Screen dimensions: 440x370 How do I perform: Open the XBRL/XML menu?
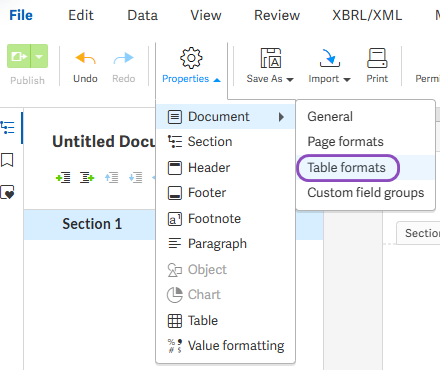click(x=367, y=15)
